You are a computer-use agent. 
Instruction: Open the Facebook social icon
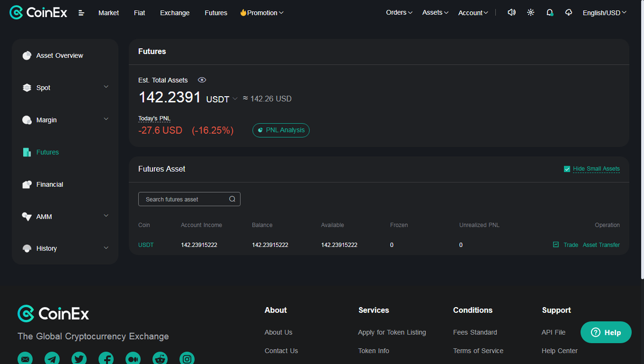pyautogui.click(x=106, y=358)
